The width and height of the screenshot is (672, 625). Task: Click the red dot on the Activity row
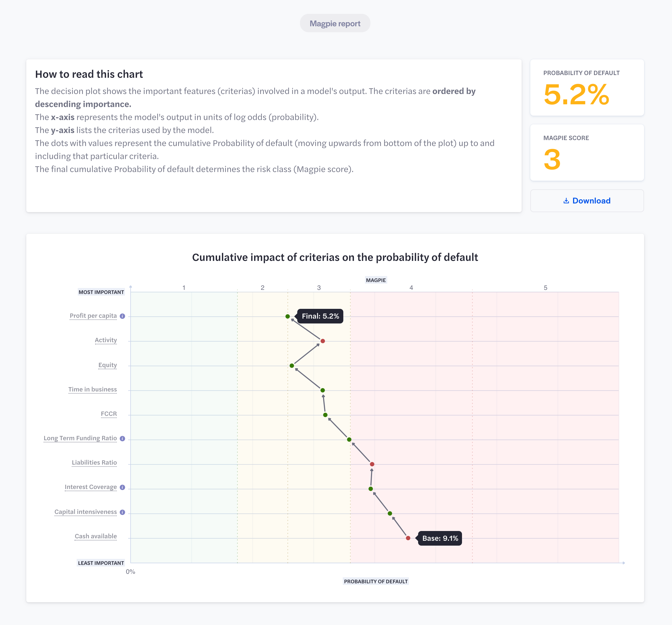pyautogui.click(x=323, y=341)
